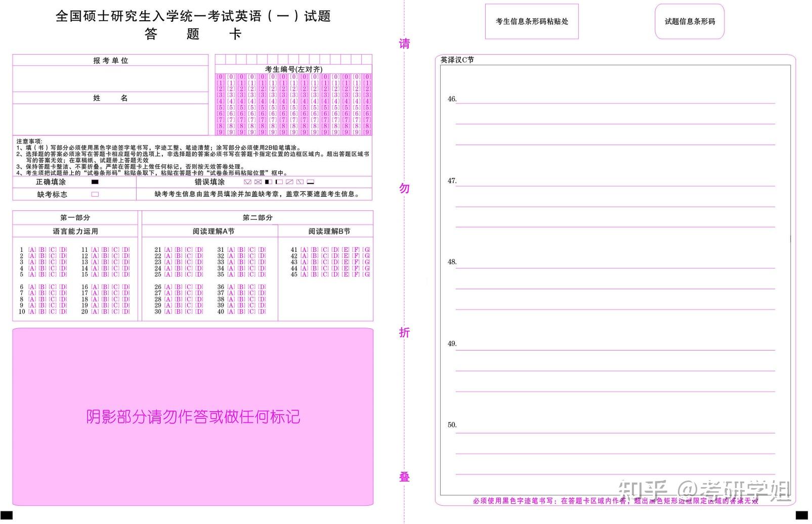
Task: Mark option [A] on question 44
Action: 304,269
